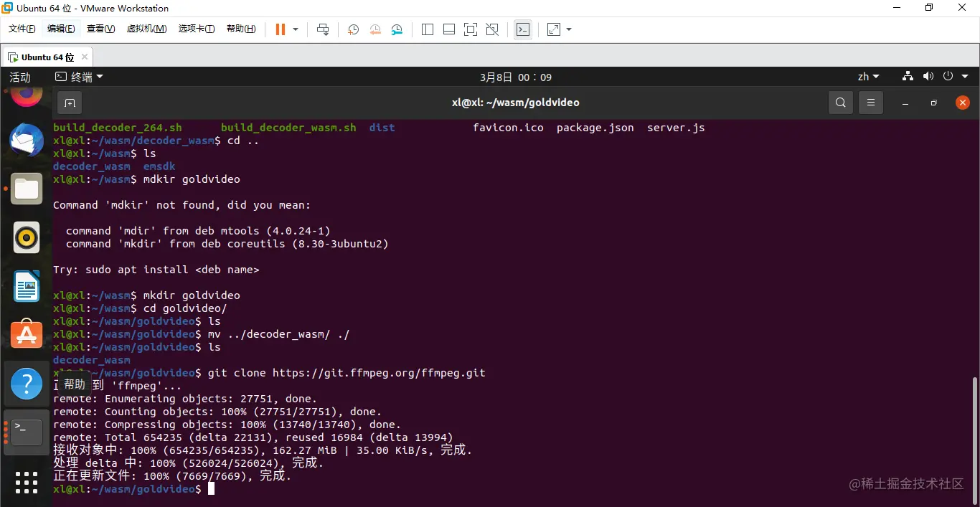This screenshot has width=980, height=507.
Task: Click the 'mkdir goldvideo' command line
Action: pyautogui.click(x=192, y=295)
